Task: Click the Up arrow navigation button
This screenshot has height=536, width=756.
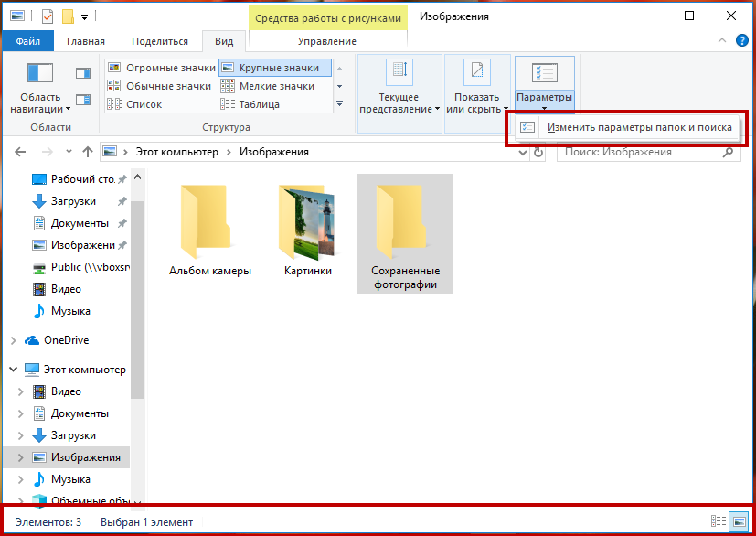Action: (88, 152)
